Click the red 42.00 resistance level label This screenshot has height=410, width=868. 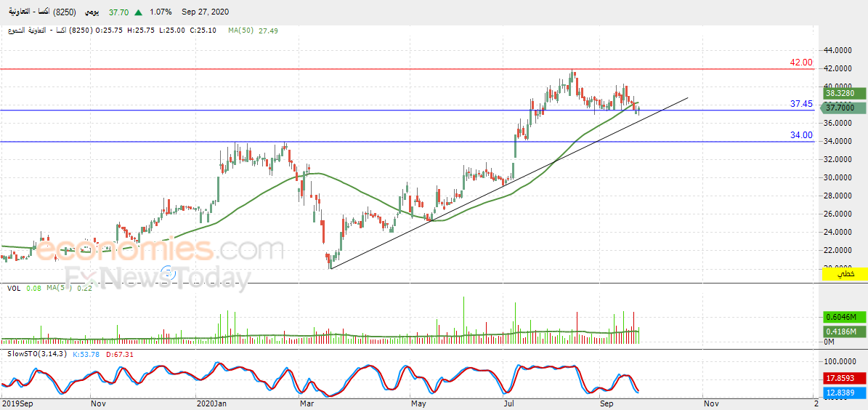[x=801, y=63]
